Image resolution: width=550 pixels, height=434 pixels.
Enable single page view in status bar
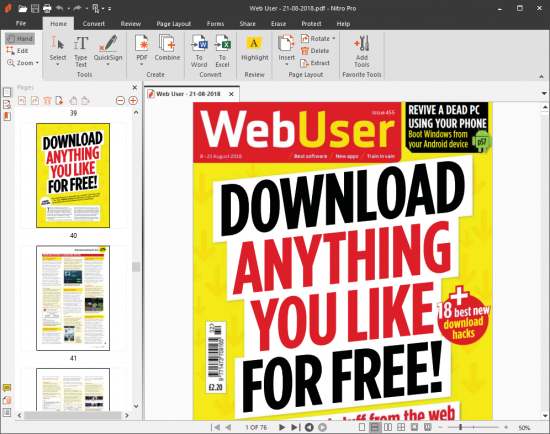tap(362, 427)
